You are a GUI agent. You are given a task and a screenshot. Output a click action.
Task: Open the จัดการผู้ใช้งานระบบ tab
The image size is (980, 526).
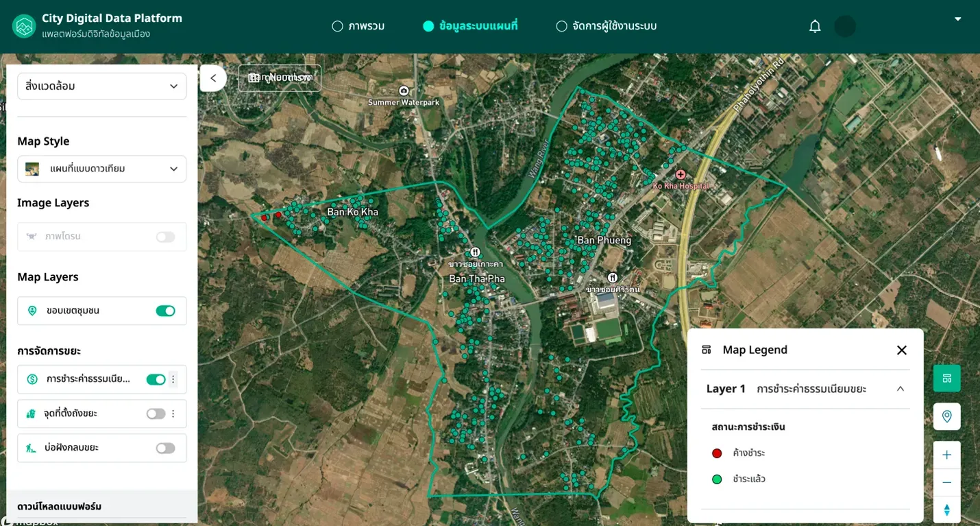[607, 27]
